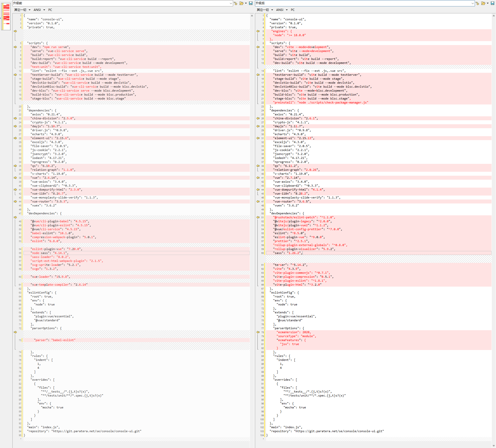
Task: Open right pane ANSI encoding dropdown
Action: point(282,10)
